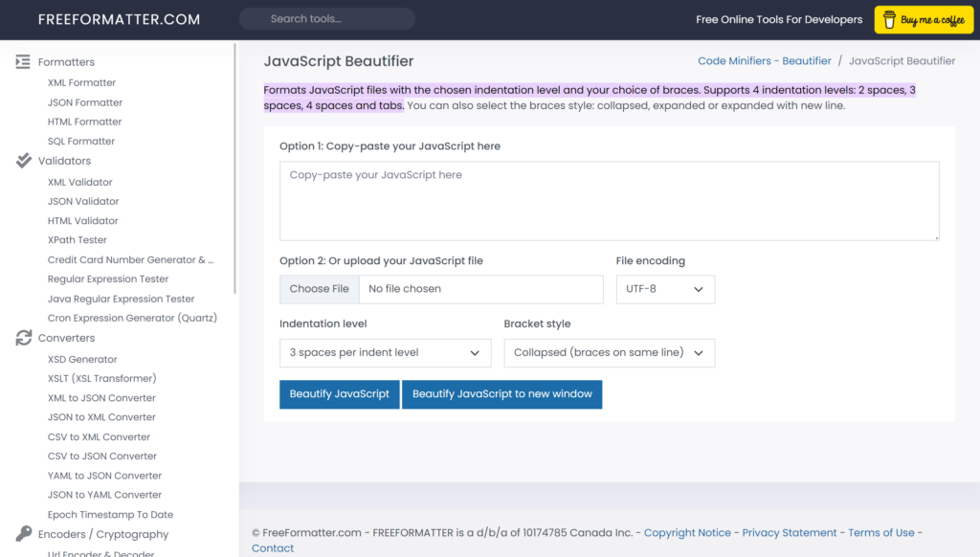The width and height of the screenshot is (980, 557).
Task: Open the Indentation level dropdown
Action: point(385,352)
